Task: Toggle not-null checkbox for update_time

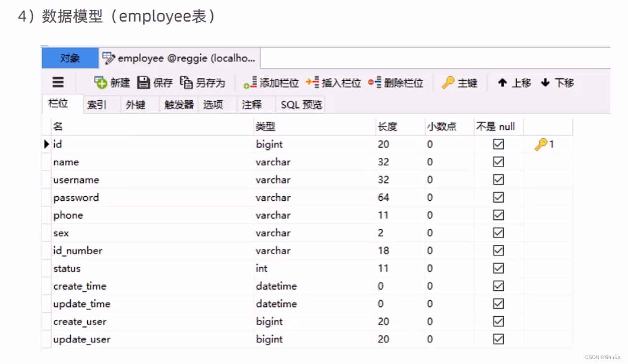Action: [498, 303]
